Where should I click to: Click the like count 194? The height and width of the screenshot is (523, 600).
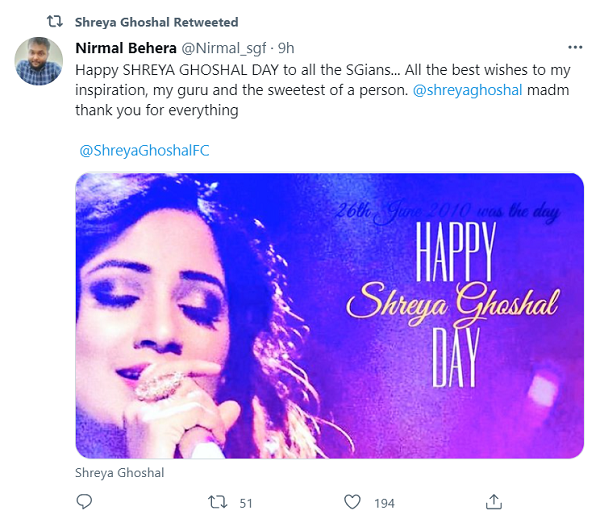point(384,502)
